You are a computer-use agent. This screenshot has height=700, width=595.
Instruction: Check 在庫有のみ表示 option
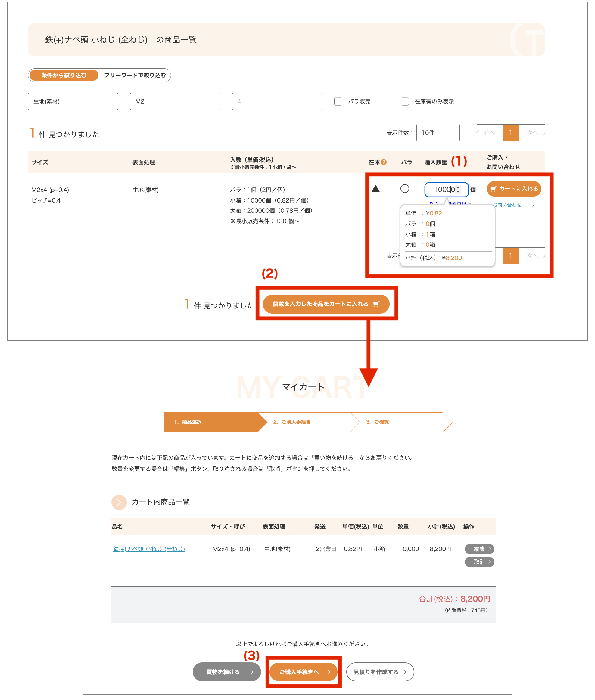pos(405,101)
